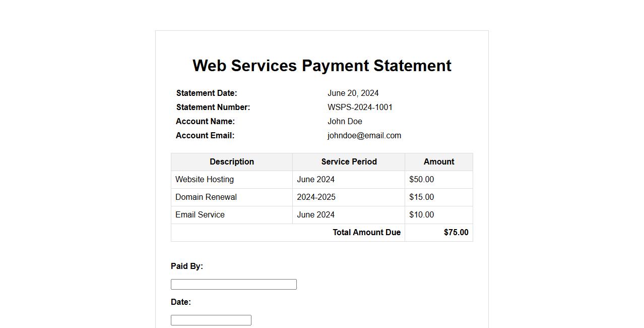644x328 pixels.
Task: Click the Domain Renewal table cell
Action: tap(206, 197)
